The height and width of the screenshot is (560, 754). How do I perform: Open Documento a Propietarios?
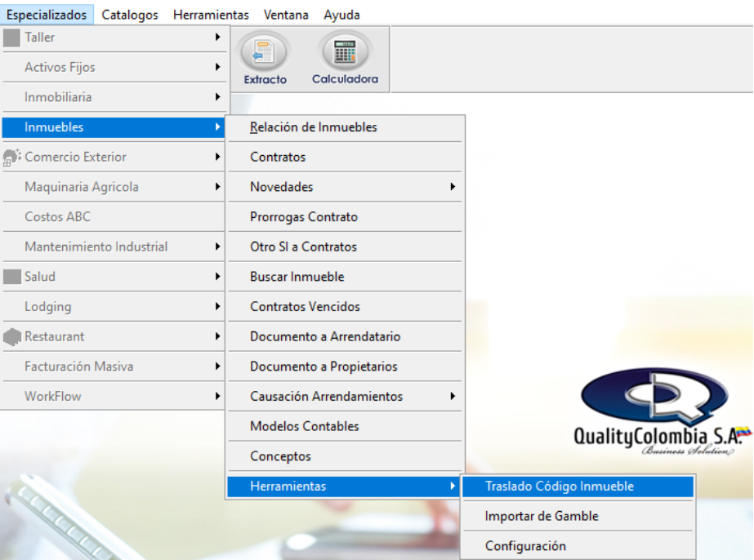[345, 367]
